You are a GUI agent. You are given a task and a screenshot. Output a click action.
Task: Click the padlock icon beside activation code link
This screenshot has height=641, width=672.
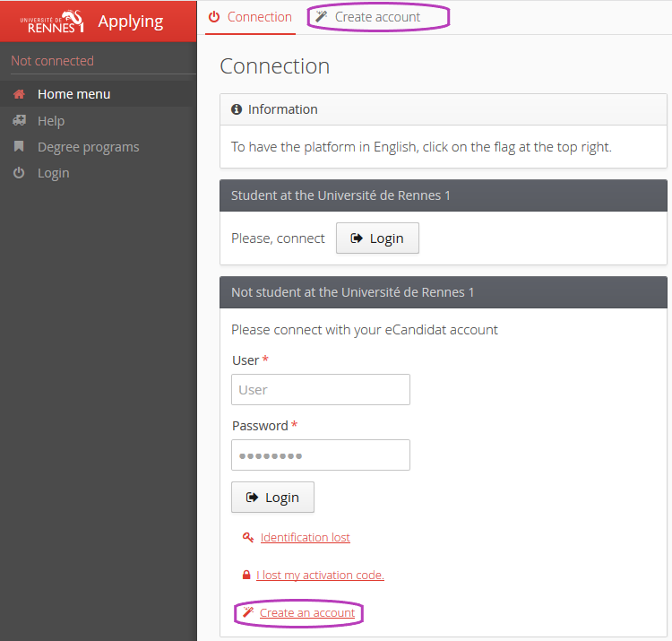click(x=246, y=576)
